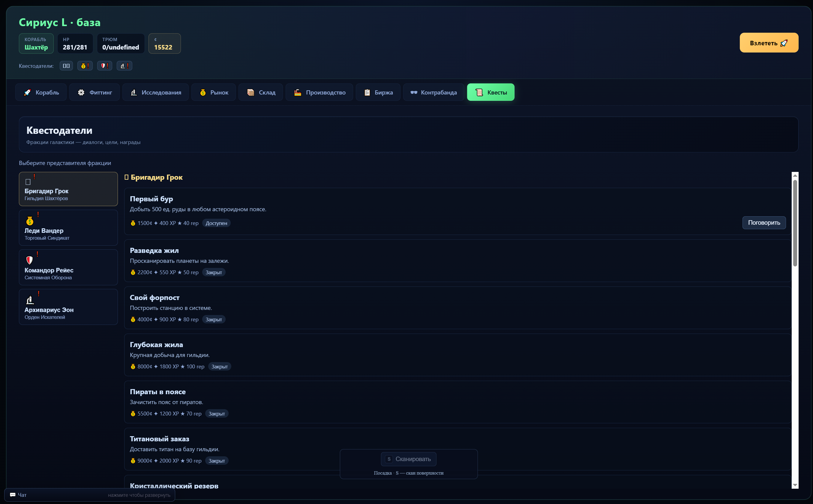Click the Закрыт badge in Пираты в поясе
This screenshot has height=504, width=813.
click(217, 414)
